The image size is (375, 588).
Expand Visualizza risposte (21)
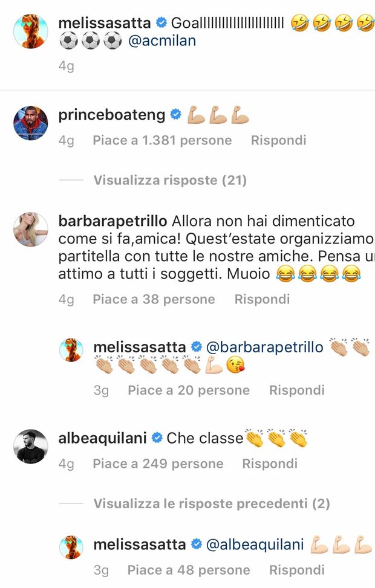(170, 180)
